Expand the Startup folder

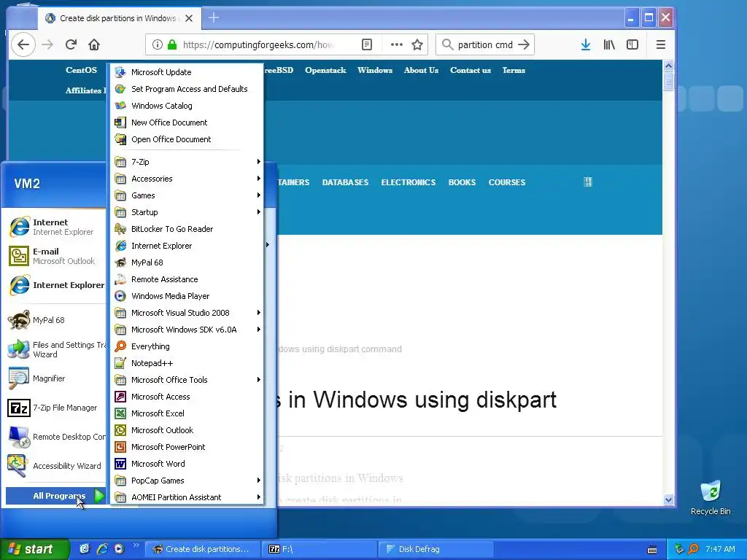[x=187, y=212]
